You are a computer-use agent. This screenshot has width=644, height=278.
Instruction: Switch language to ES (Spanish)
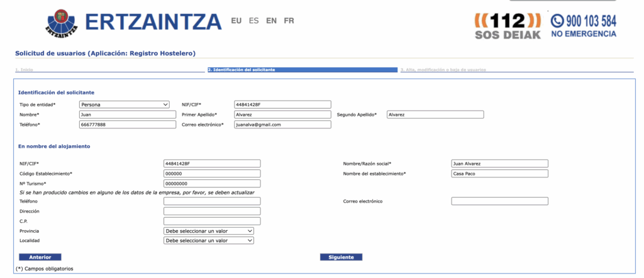tap(253, 21)
